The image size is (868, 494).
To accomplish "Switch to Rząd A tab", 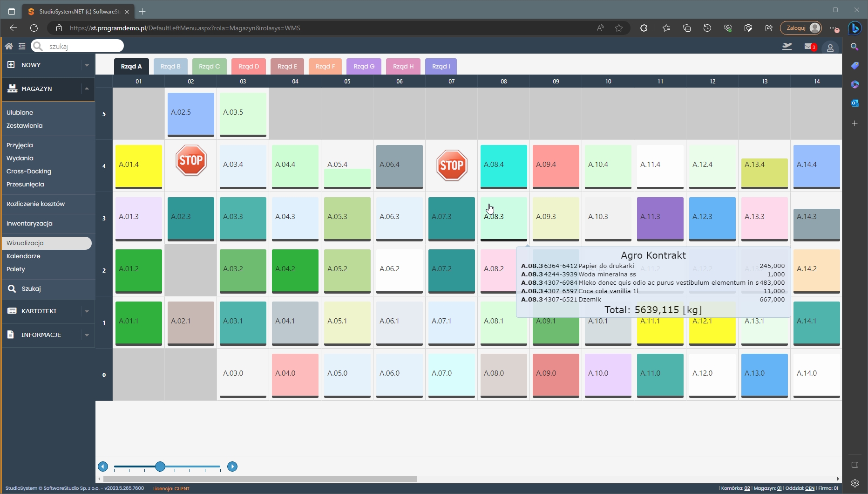I will tap(131, 67).
